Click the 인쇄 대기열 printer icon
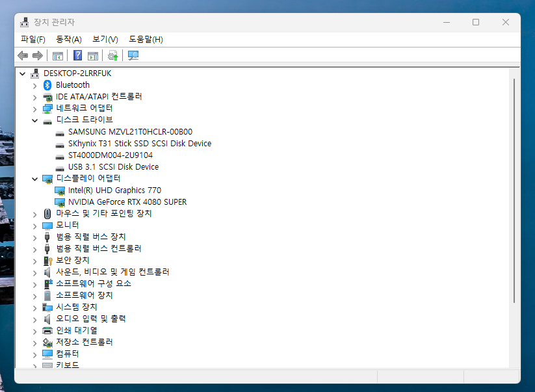 pyautogui.click(x=47, y=331)
